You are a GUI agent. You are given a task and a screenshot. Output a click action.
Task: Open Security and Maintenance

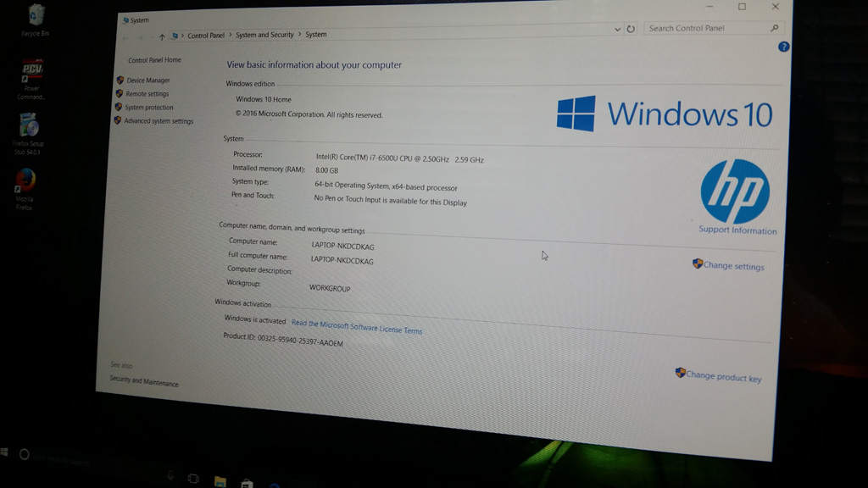click(x=144, y=381)
